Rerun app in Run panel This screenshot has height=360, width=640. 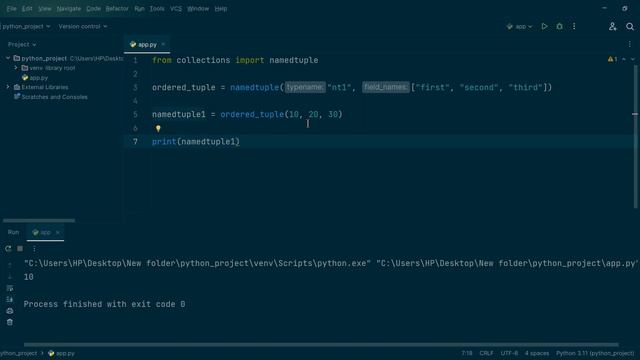tap(8, 248)
